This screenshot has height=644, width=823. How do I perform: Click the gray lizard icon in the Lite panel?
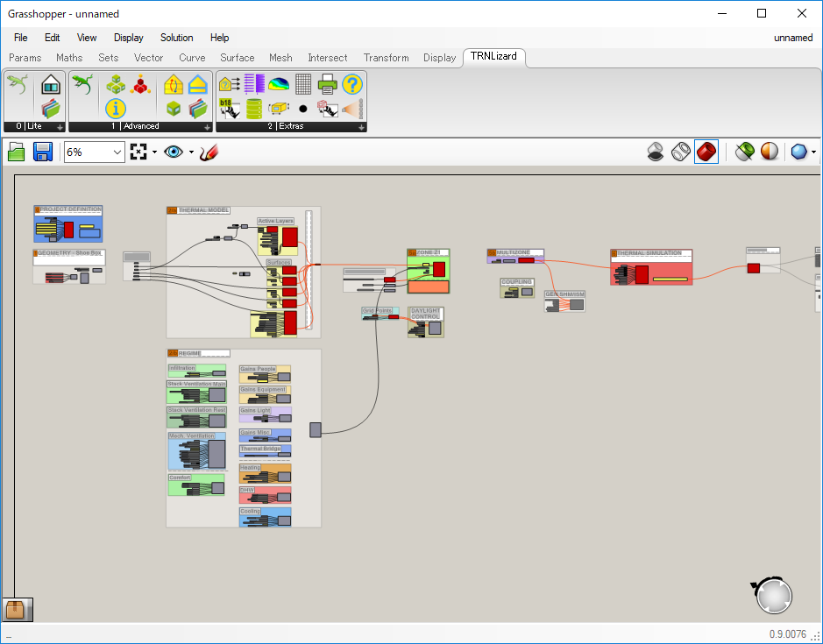(x=18, y=84)
